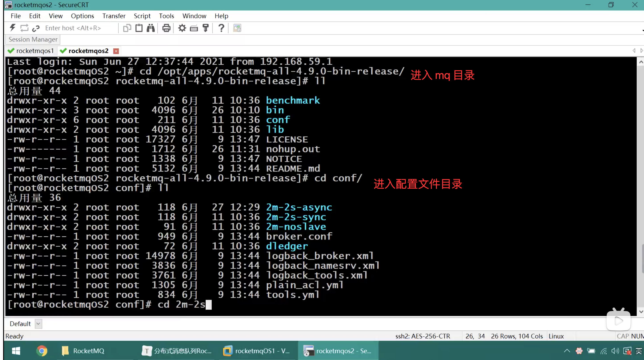Close the rocketmqos2 tab with red x
Screen dimensions: 644x360
pyautogui.click(x=116, y=51)
